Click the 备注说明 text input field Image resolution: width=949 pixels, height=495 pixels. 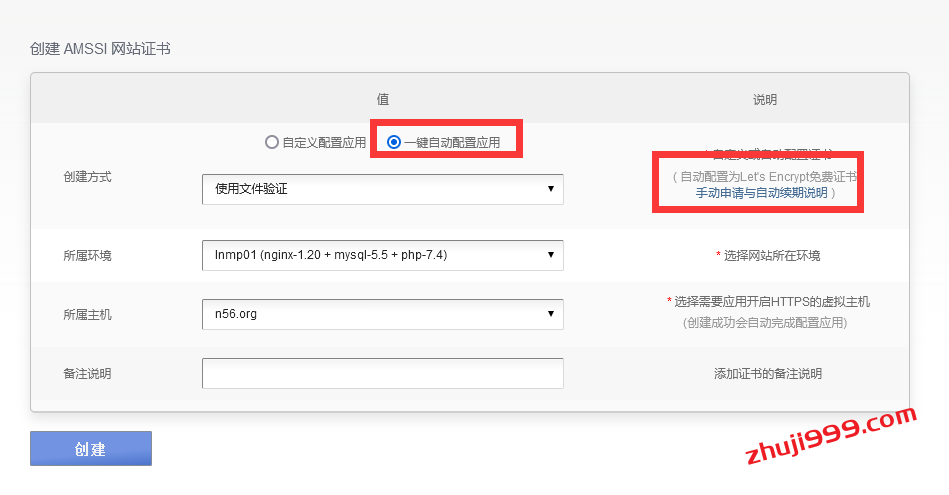[x=382, y=373]
